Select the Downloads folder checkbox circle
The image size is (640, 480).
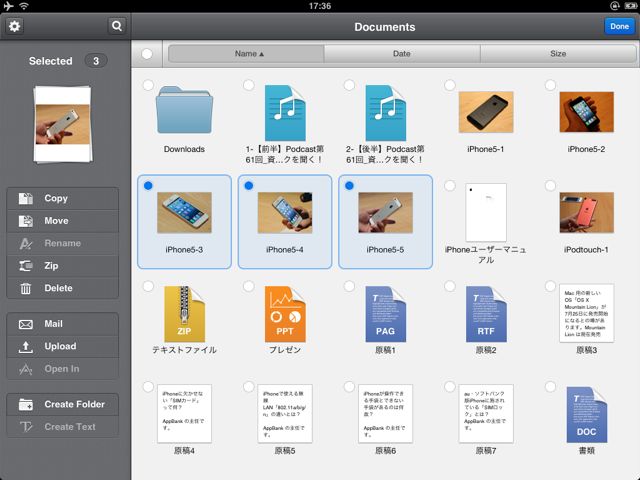click(x=148, y=85)
